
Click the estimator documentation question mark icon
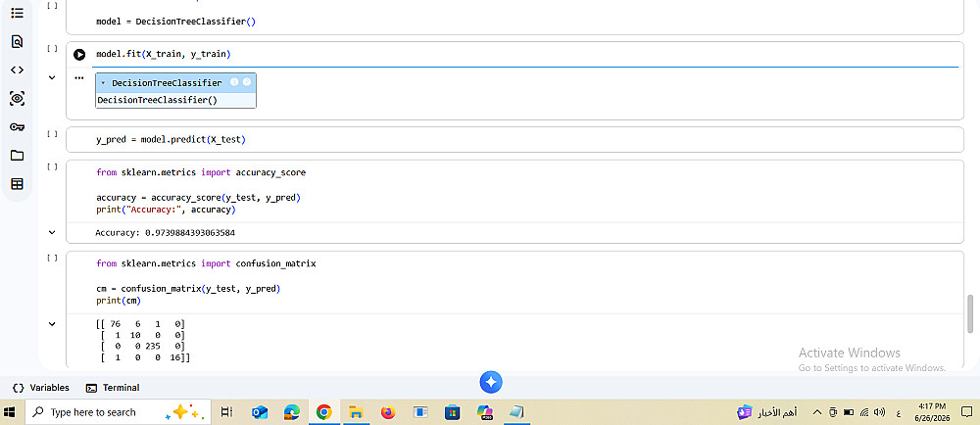coord(247,81)
